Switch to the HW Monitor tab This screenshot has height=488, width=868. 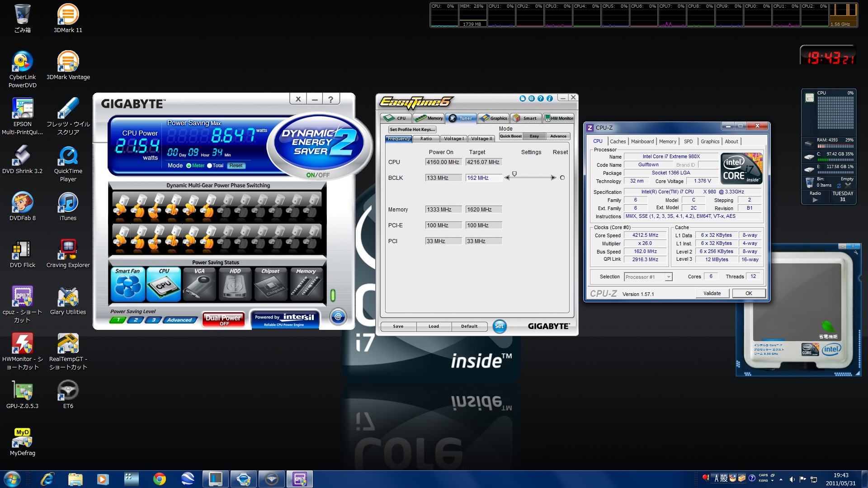click(x=559, y=118)
